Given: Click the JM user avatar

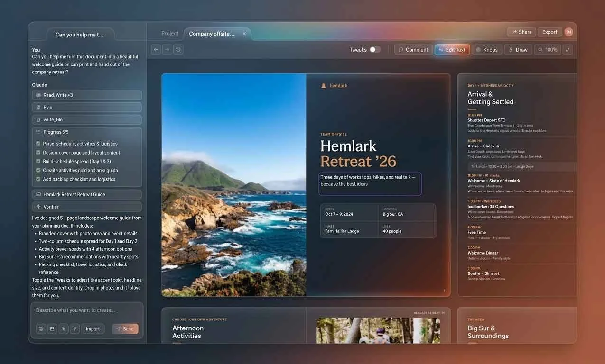Looking at the screenshot, I should [568, 32].
